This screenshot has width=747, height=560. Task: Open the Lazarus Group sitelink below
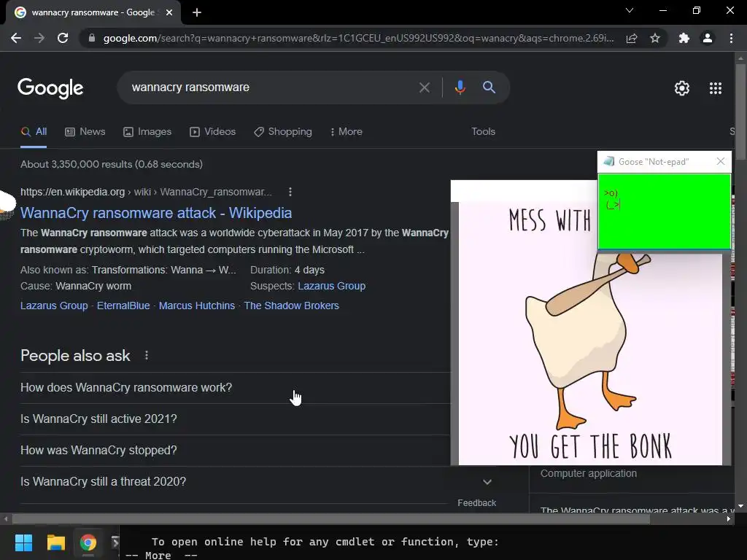[x=54, y=306]
